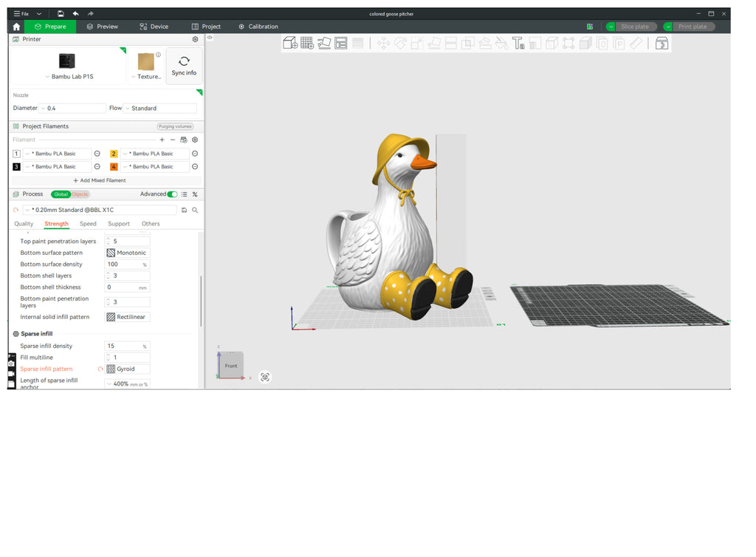Click the home icon
This screenshot has width=756, height=557.
16,27
